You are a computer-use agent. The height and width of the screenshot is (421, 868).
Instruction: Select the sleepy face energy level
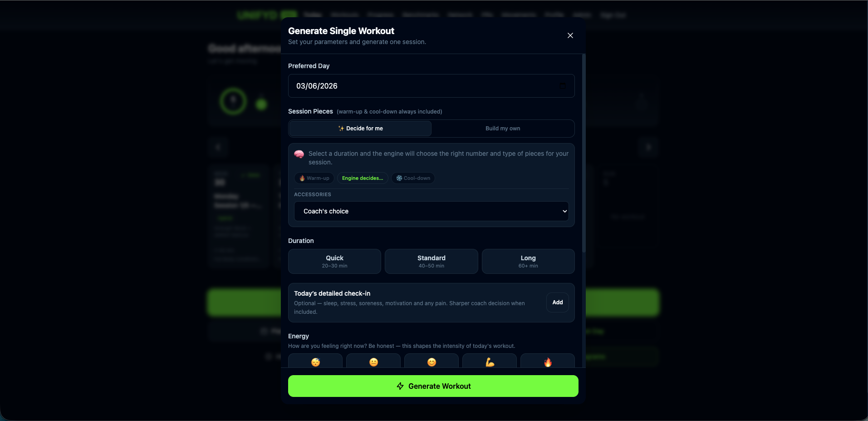click(x=315, y=362)
